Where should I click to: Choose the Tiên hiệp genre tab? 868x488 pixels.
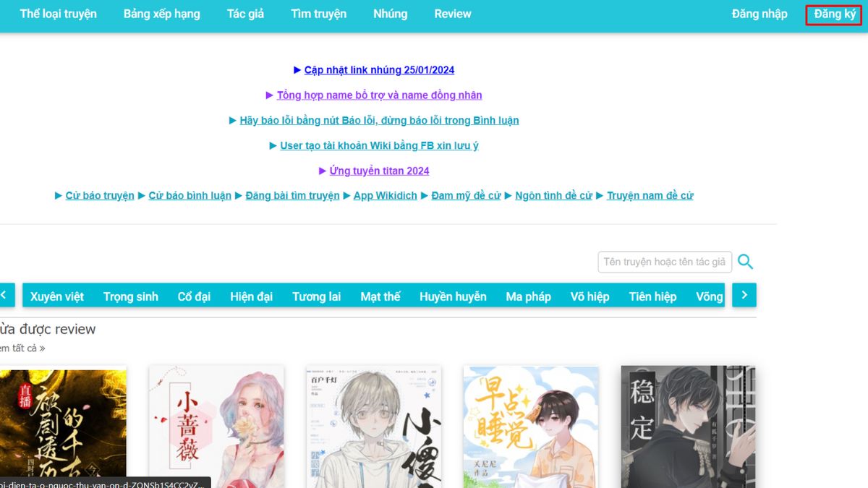coord(652,296)
